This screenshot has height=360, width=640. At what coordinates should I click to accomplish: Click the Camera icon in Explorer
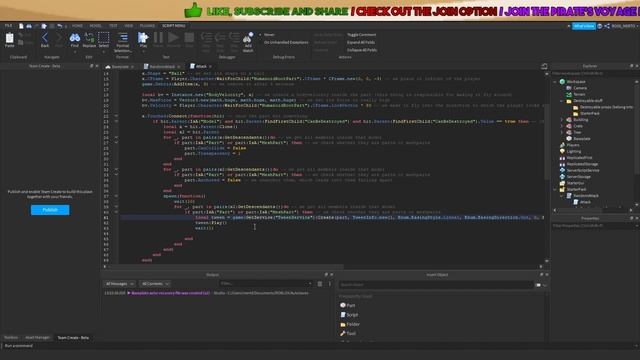569,88
